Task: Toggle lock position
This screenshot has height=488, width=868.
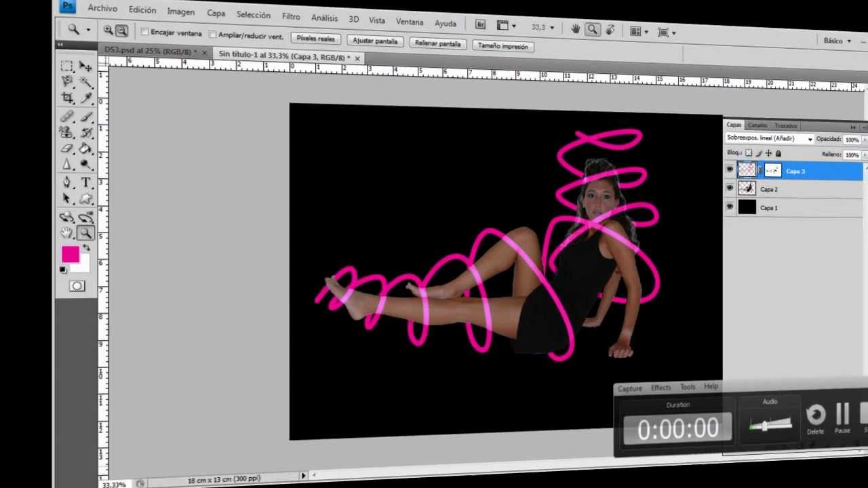Action: 768,153
